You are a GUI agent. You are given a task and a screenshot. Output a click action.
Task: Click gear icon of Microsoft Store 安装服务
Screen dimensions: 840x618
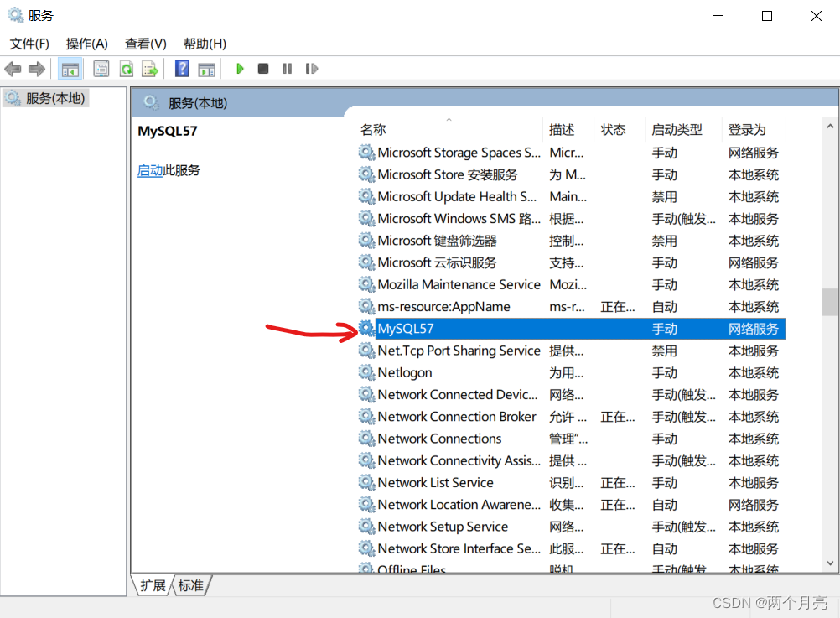coord(366,174)
